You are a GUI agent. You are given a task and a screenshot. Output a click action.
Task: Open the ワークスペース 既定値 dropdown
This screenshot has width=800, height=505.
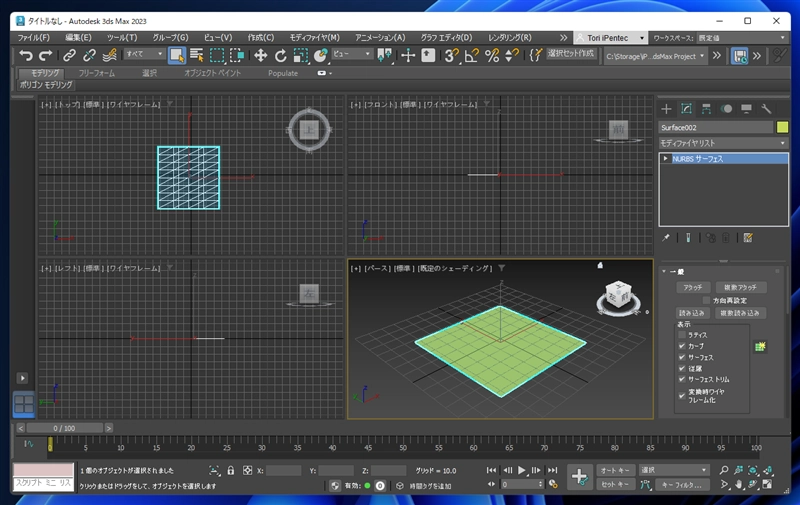click(x=742, y=38)
